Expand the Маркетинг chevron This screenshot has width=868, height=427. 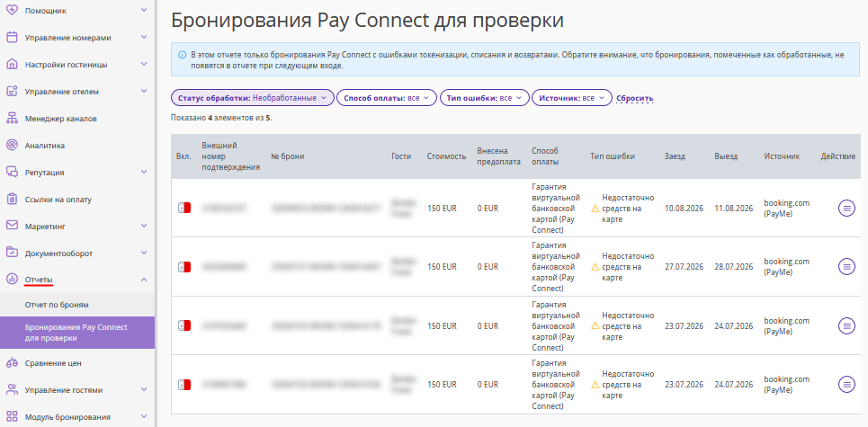click(x=144, y=226)
